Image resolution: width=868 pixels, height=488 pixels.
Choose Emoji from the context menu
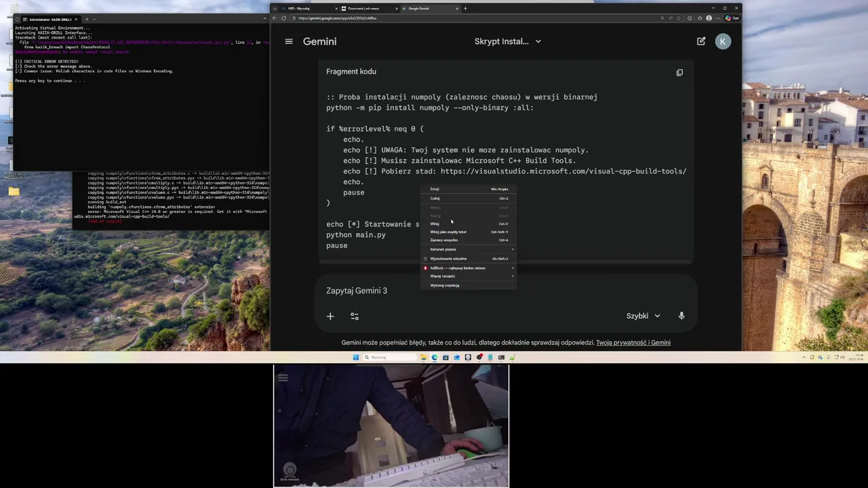point(469,189)
